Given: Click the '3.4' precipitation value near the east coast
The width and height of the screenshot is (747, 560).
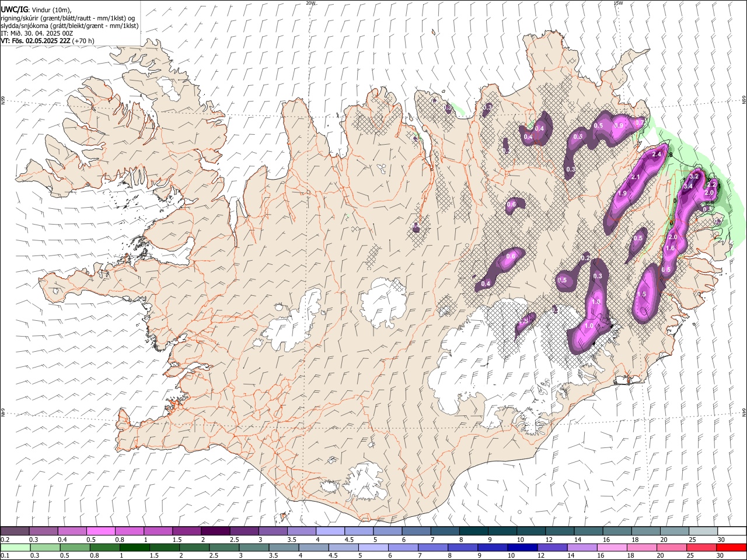Looking at the screenshot, I should pos(688,186).
